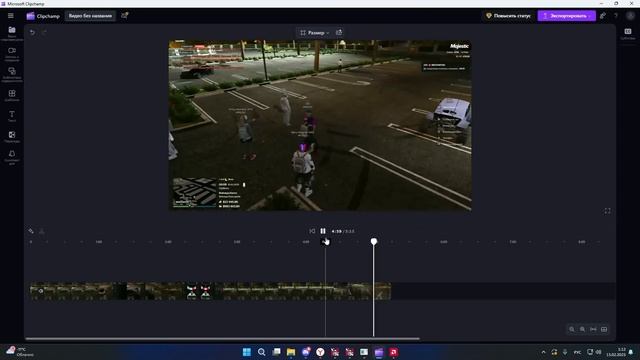Click the split scissors tool above timeline
The image size is (640, 360).
click(x=31, y=231)
